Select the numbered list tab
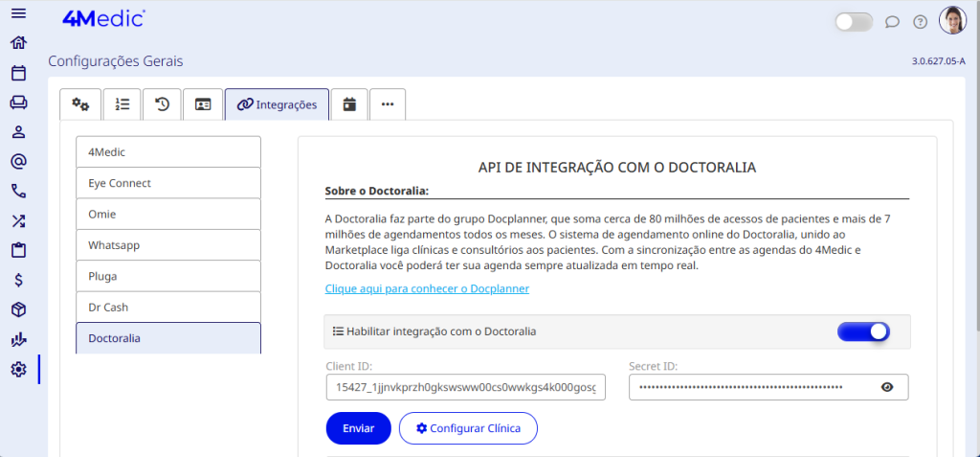Image resolution: width=980 pixels, height=457 pixels. 122,104
